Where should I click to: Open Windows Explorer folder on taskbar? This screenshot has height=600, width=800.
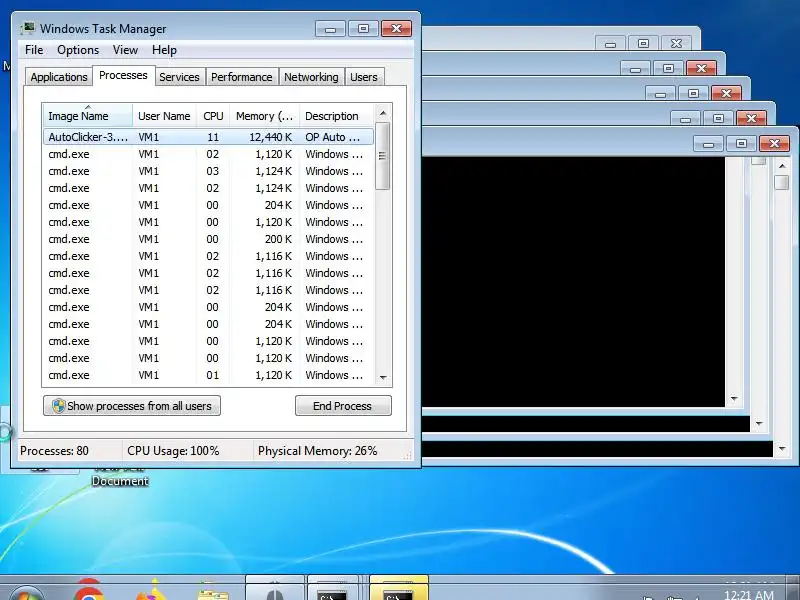[x=214, y=592]
